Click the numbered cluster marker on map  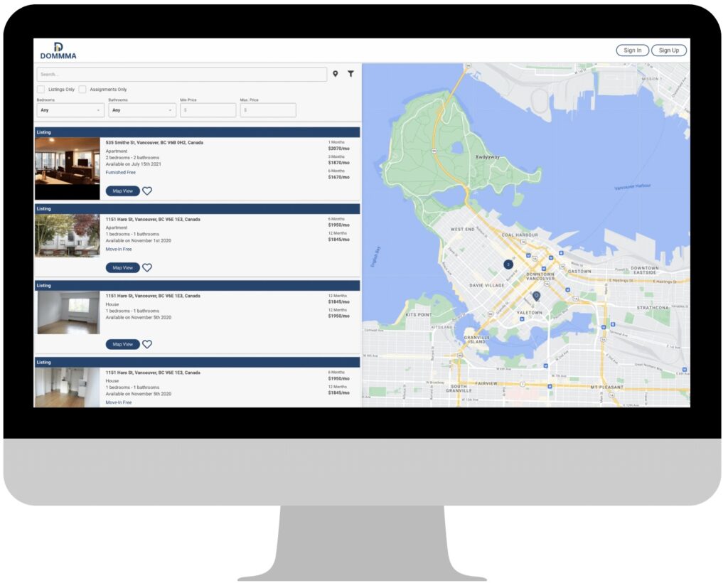508,264
